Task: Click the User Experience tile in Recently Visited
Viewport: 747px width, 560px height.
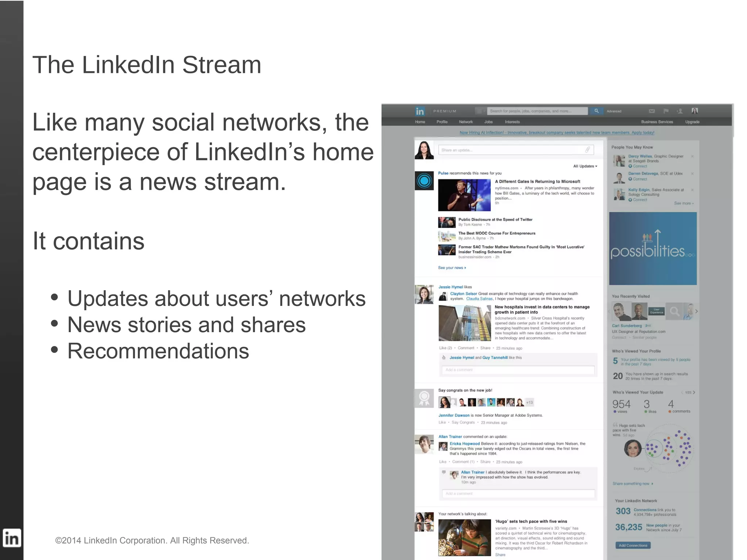Action: [x=657, y=311]
